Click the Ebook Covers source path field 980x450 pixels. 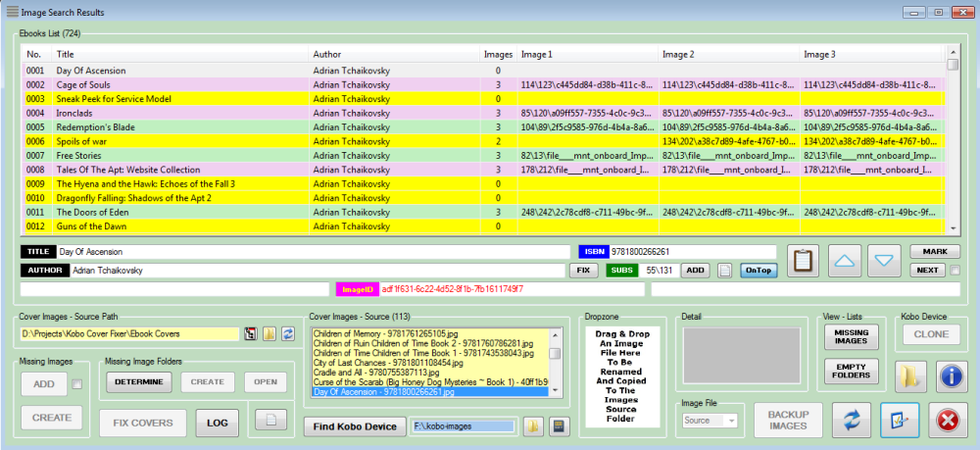[129, 333]
